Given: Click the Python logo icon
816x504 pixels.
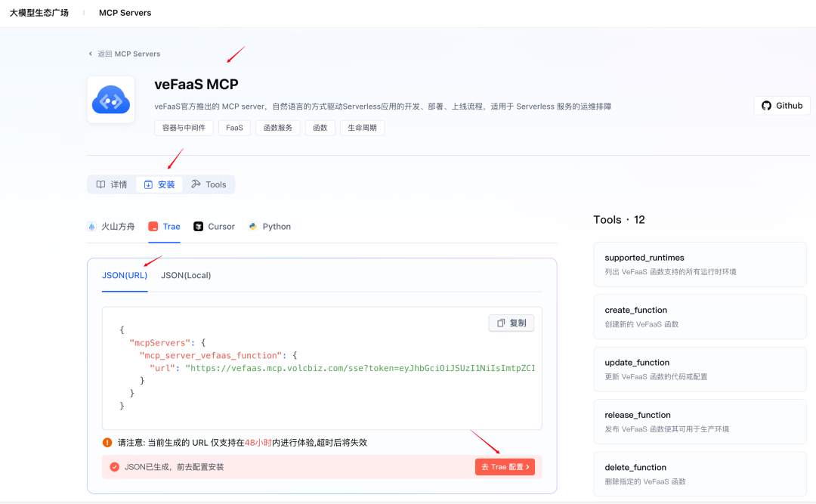Looking at the screenshot, I should coord(253,227).
